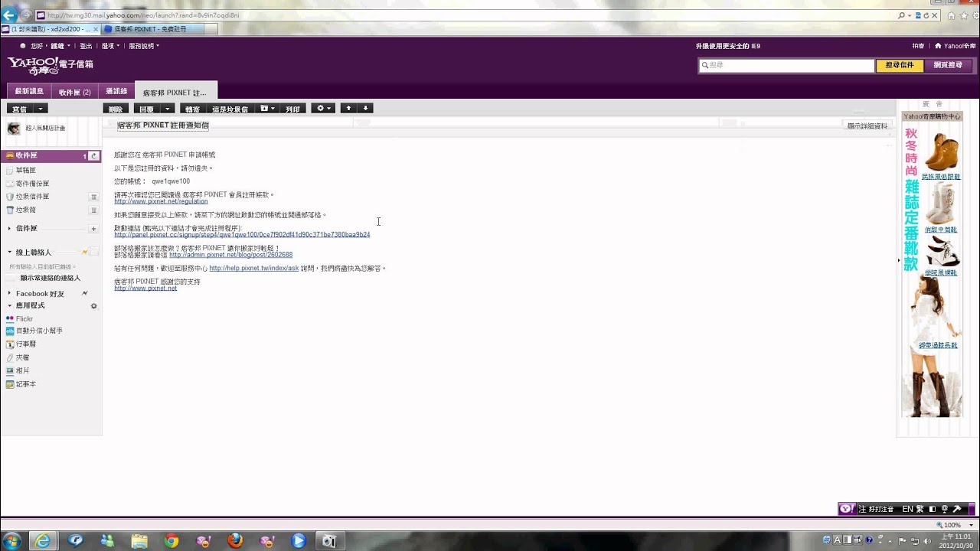Open Internet Explorer from the taskbar
This screenshot has height=551, width=980.
[x=43, y=541]
